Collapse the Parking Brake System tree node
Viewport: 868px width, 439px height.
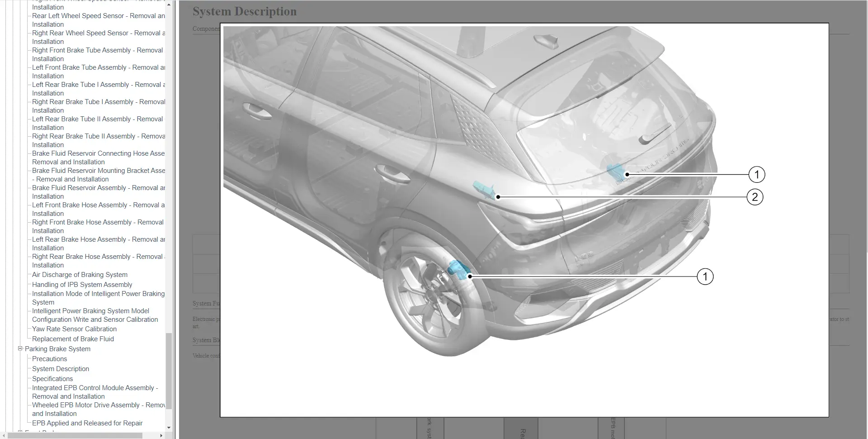20,348
